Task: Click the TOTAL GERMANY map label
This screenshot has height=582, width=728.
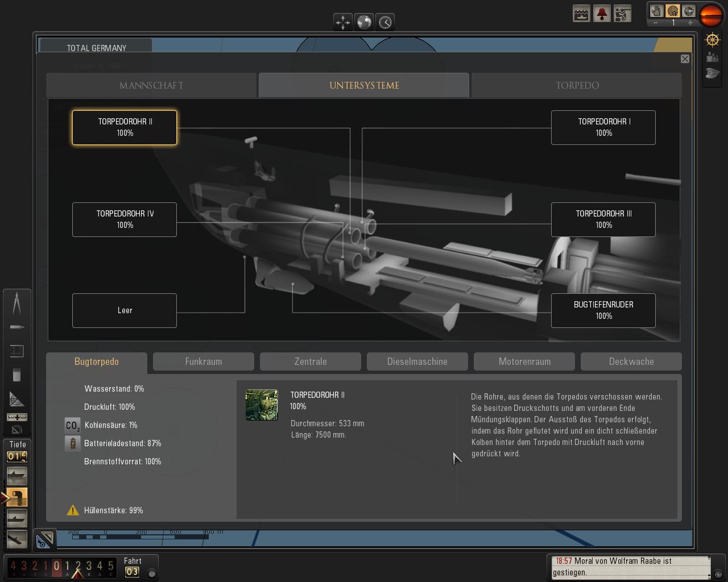Action: [x=97, y=48]
